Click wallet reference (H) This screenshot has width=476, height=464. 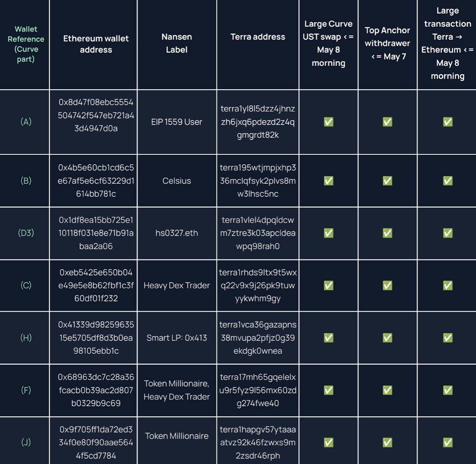[x=26, y=338]
